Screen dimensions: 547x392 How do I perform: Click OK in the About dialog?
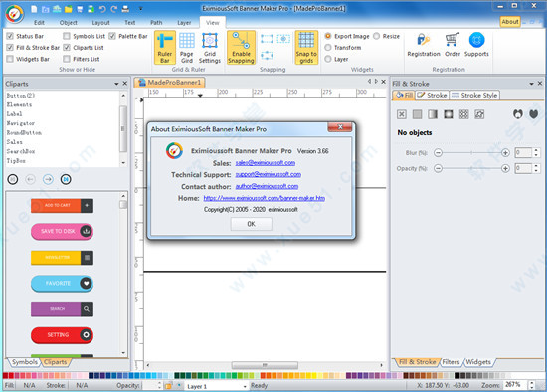point(252,224)
